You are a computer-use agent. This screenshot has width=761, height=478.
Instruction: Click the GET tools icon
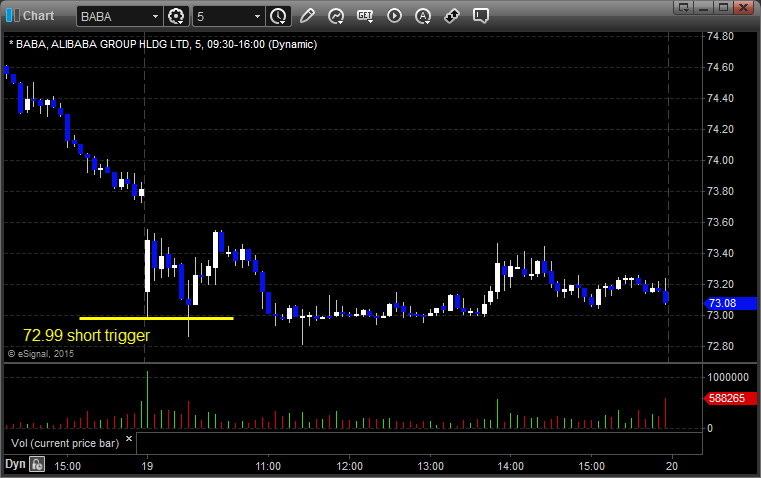[x=365, y=16]
